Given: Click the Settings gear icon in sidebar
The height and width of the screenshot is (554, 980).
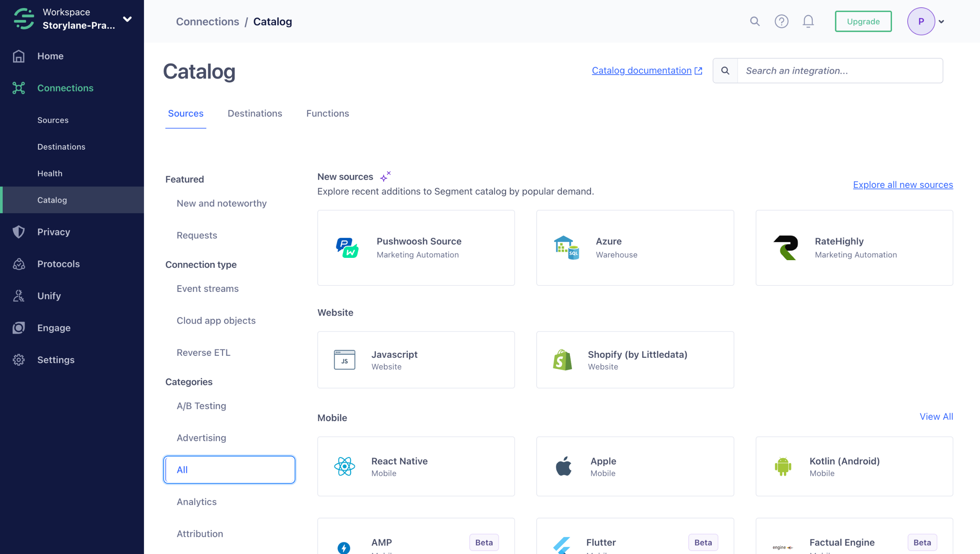Looking at the screenshot, I should (19, 360).
